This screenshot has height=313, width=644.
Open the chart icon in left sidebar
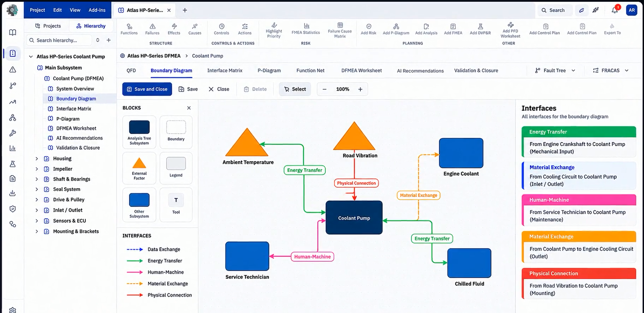point(13,148)
